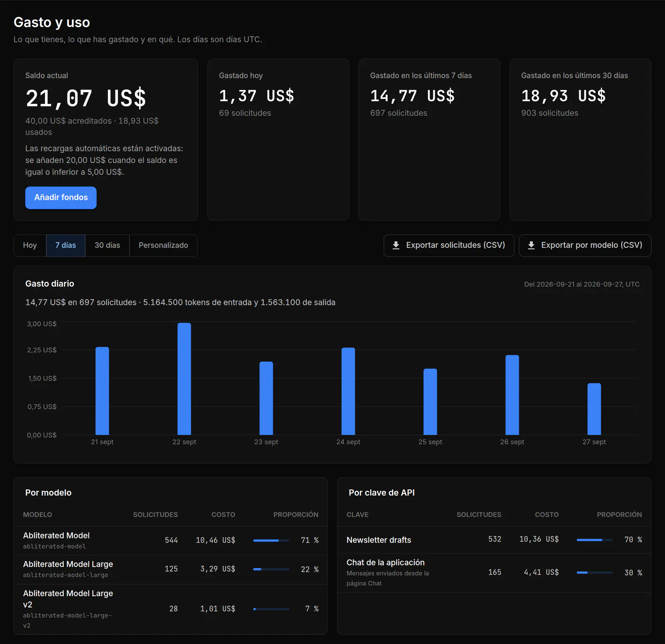The width and height of the screenshot is (665, 644).
Task: Click the 3,29 US$ cost cell
Action: click(218, 569)
